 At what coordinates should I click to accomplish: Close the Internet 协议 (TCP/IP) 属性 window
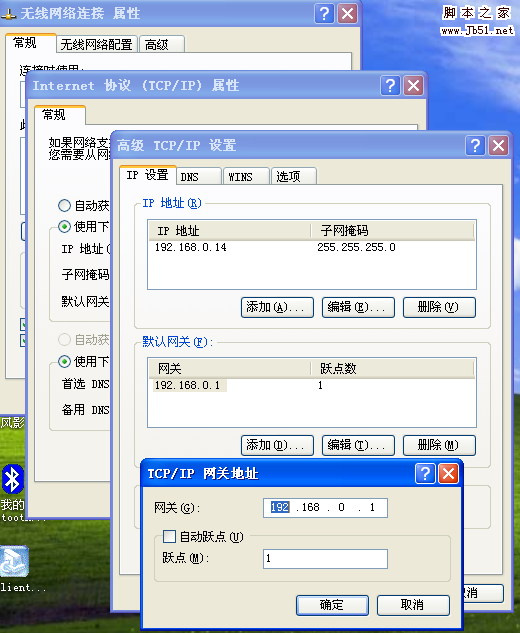(x=413, y=86)
